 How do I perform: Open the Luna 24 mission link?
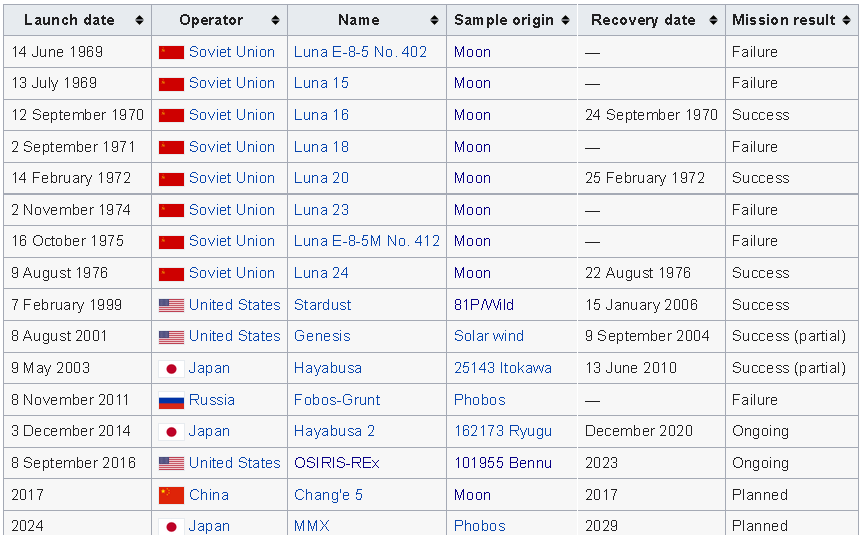click(321, 273)
